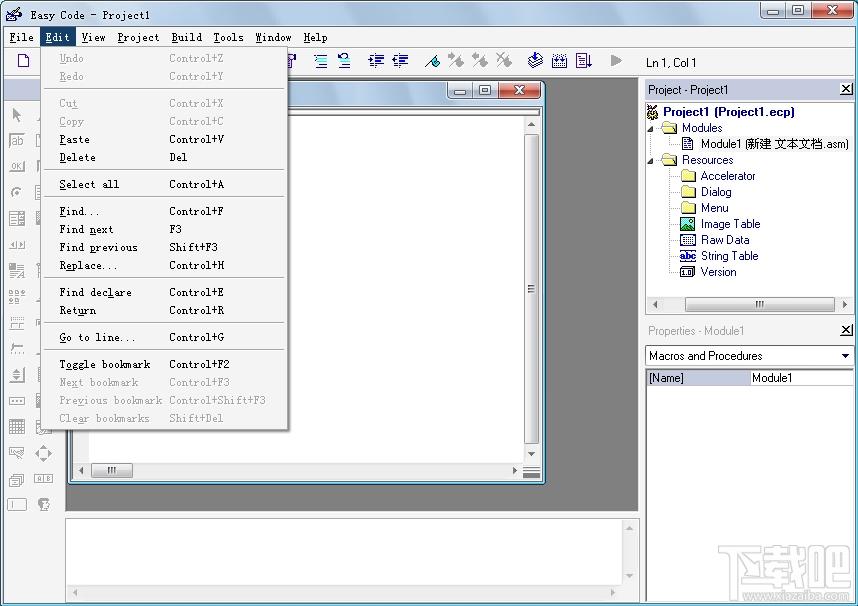
Task: Select the radio button tool in toolbox
Action: 17,193
